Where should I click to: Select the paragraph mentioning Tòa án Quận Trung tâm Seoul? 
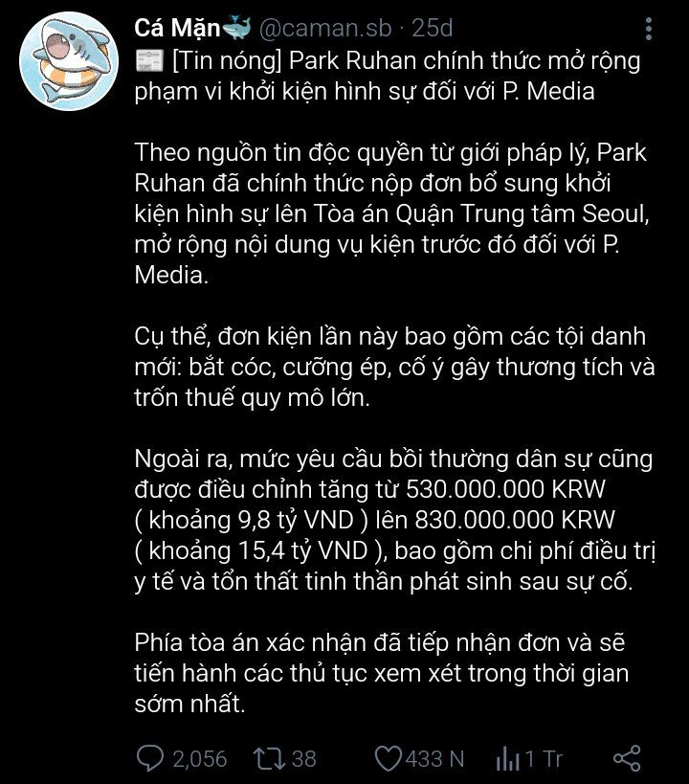391,213
